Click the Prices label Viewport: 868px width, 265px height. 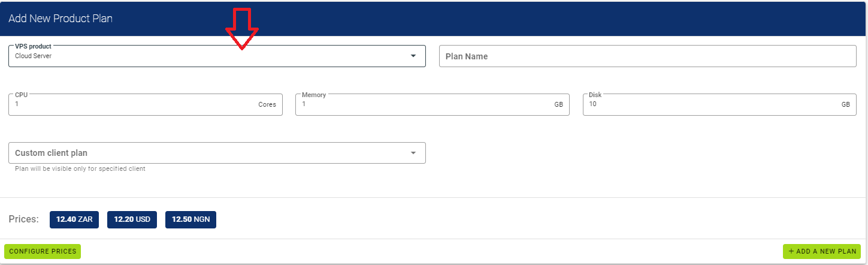click(x=24, y=219)
